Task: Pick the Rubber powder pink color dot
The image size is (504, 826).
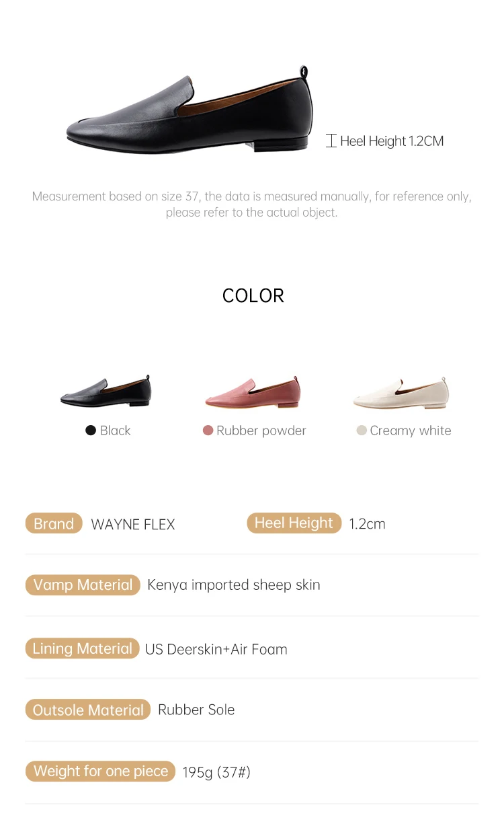Action: pyautogui.click(x=208, y=430)
